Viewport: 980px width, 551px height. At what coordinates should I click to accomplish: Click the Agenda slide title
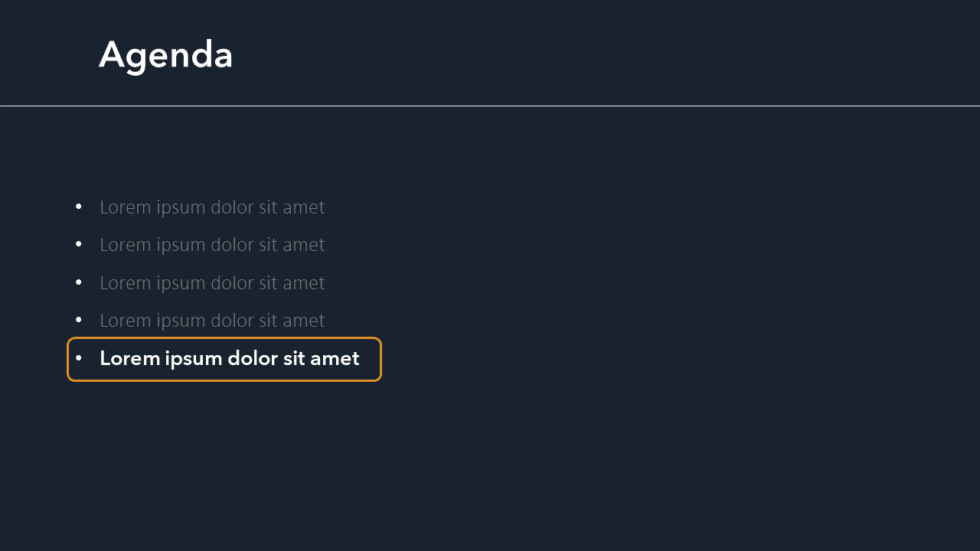165,55
